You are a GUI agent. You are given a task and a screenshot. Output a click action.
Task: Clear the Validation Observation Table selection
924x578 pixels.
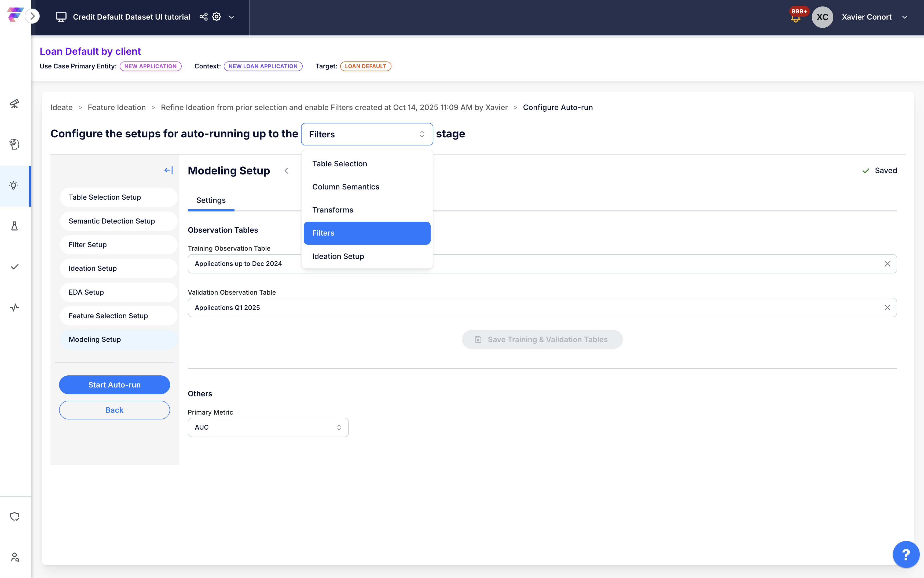click(887, 308)
